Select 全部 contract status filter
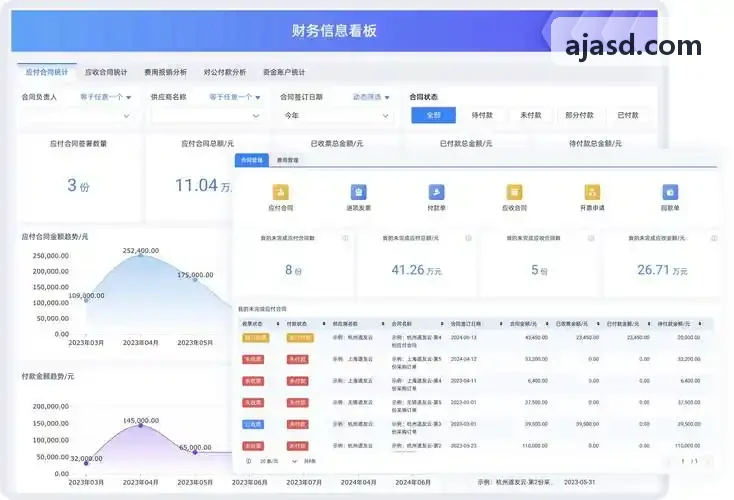The image size is (734, 500). coord(433,115)
